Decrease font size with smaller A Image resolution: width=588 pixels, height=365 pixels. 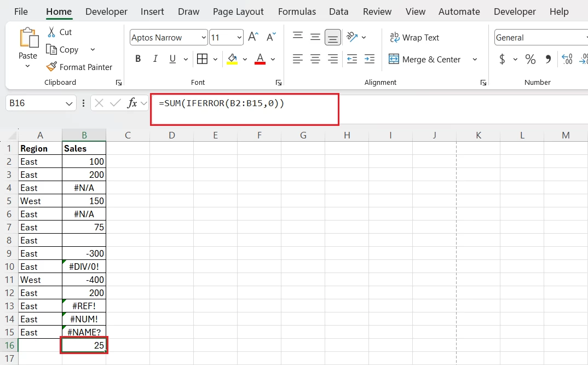pyautogui.click(x=271, y=37)
